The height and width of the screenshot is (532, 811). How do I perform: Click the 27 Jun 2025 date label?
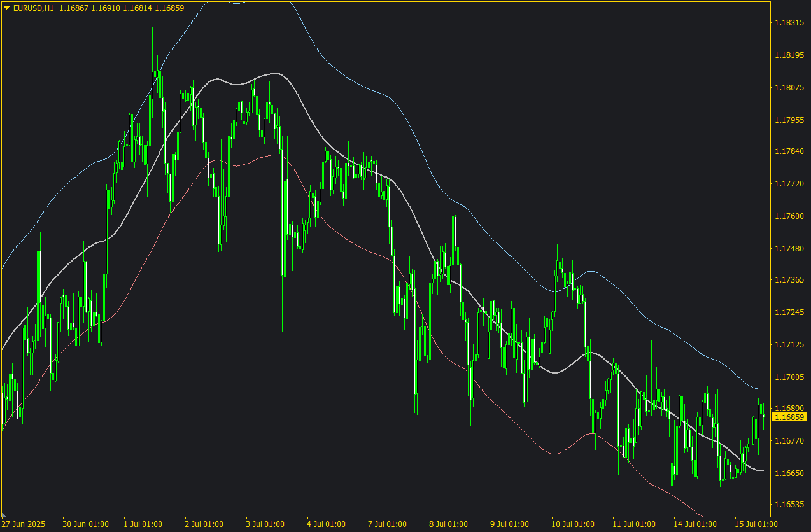click(24, 524)
